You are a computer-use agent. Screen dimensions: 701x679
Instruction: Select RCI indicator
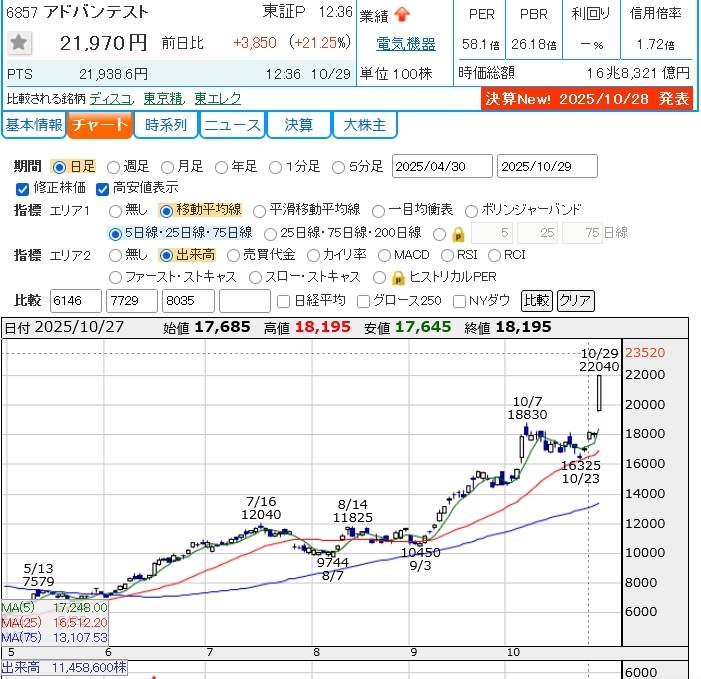(494, 255)
